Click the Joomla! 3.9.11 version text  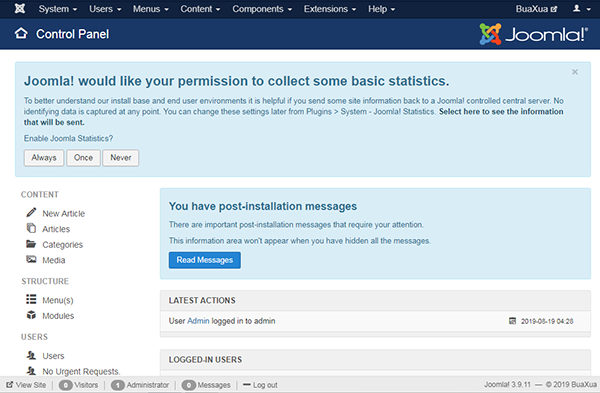[x=507, y=384]
